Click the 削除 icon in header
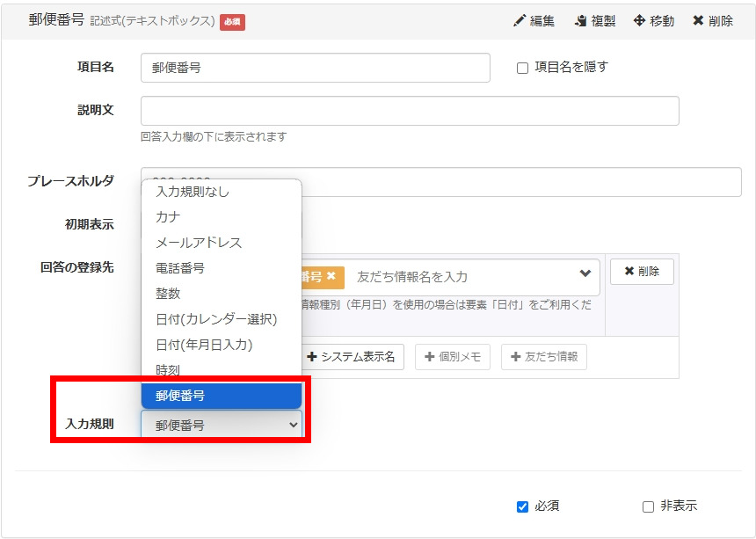Screen dimensions: 756x539 pos(698,20)
